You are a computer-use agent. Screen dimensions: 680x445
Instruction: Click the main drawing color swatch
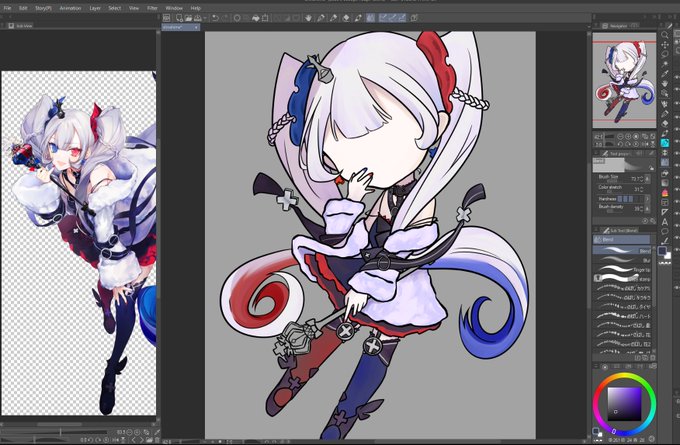click(662, 251)
